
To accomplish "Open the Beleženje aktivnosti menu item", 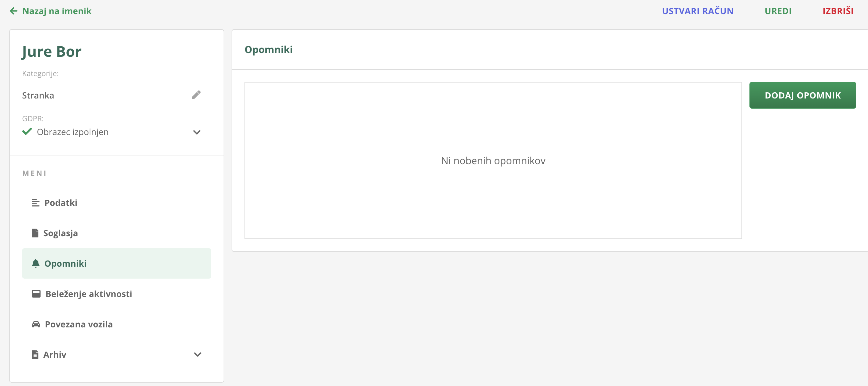I will pyautogui.click(x=117, y=294).
